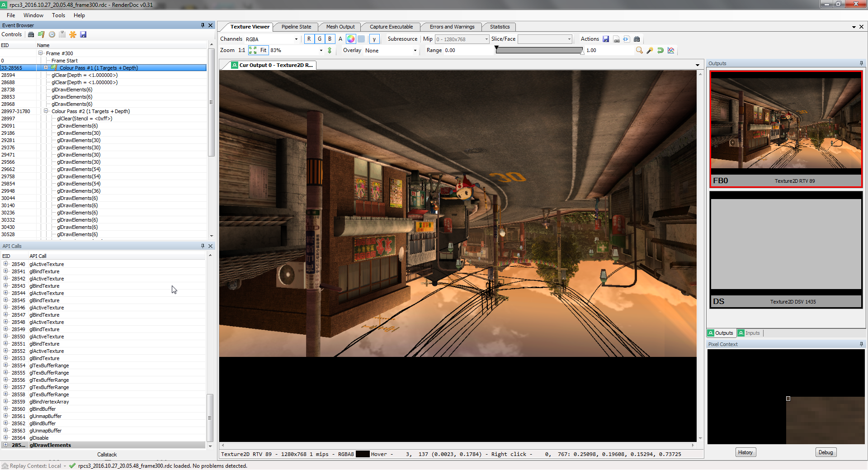Click the Debug button in Pixel Context

click(826, 452)
